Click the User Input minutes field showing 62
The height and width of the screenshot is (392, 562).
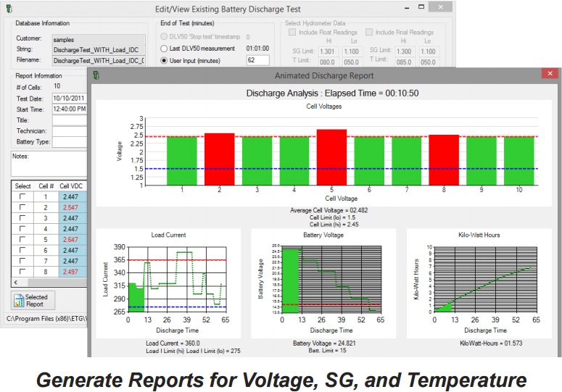coord(257,60)
